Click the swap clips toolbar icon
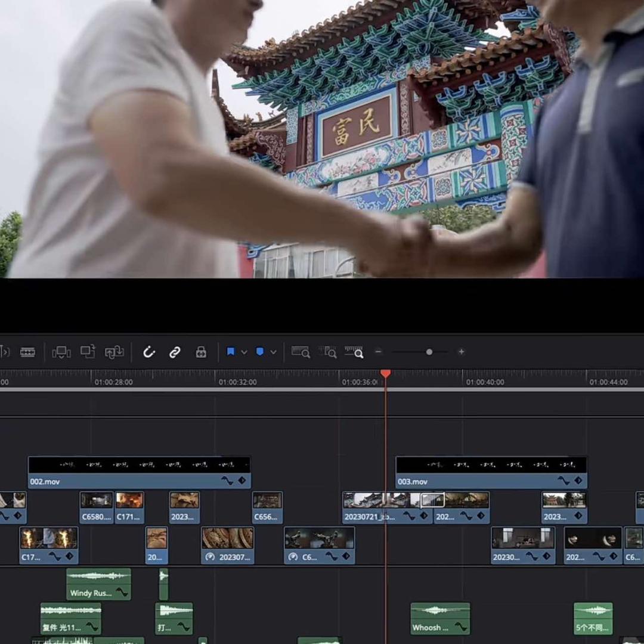Image resolution: width=644 pixels, height=644 pixels. point(114,352)
